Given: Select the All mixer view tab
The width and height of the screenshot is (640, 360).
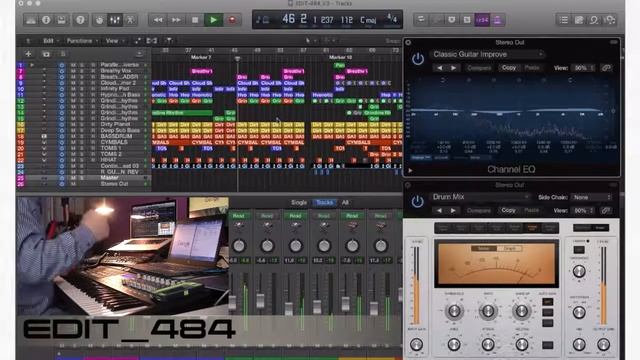Looking at the screenshot, I should coord(345,202).
